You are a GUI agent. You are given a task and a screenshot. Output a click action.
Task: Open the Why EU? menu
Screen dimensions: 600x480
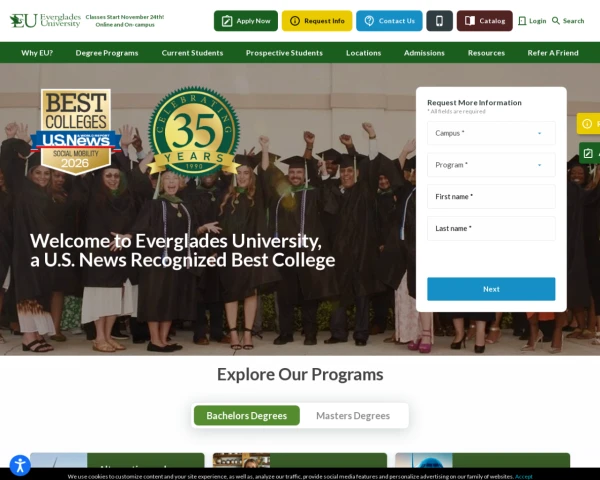click(37, 53)
